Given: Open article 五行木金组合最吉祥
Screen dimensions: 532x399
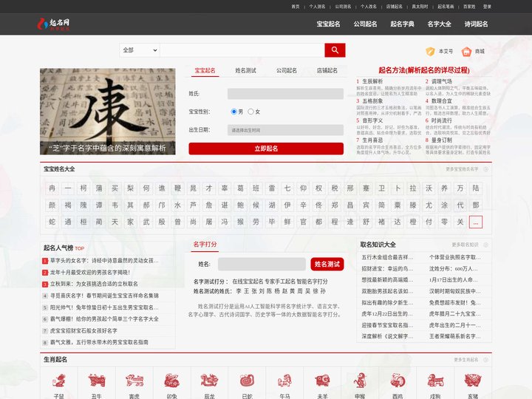Looking at the screenshot, I should tap(387, 257).
